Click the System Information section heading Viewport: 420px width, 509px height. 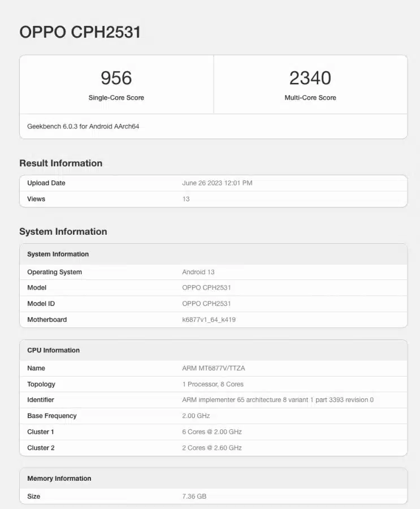(x=63, y=232)
